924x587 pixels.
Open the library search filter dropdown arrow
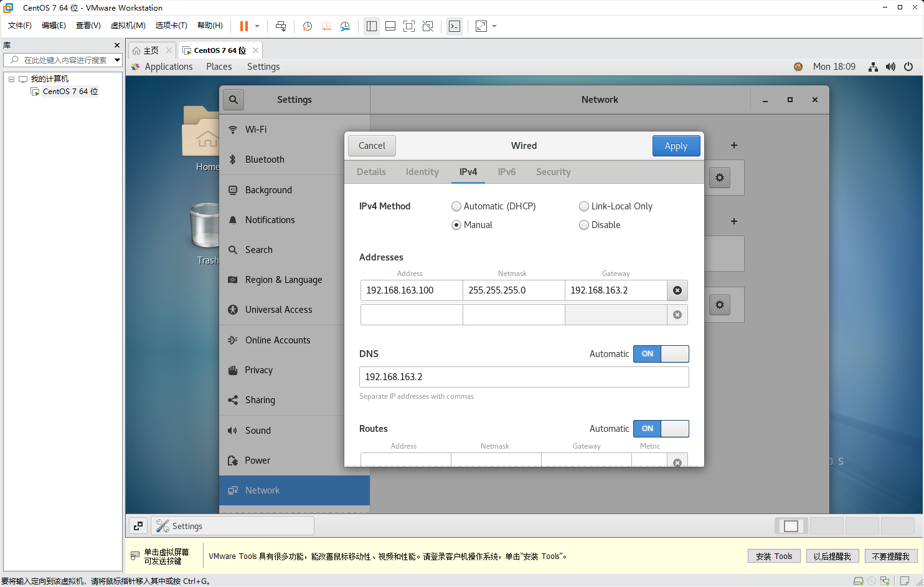pos(117,60)
